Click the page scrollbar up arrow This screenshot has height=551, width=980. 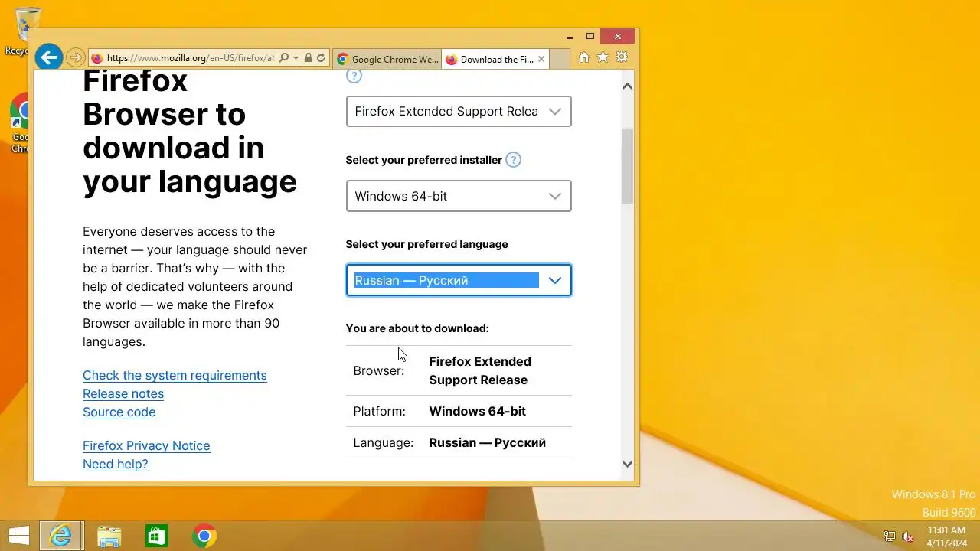pyautogui.click(x=627, y=86)
